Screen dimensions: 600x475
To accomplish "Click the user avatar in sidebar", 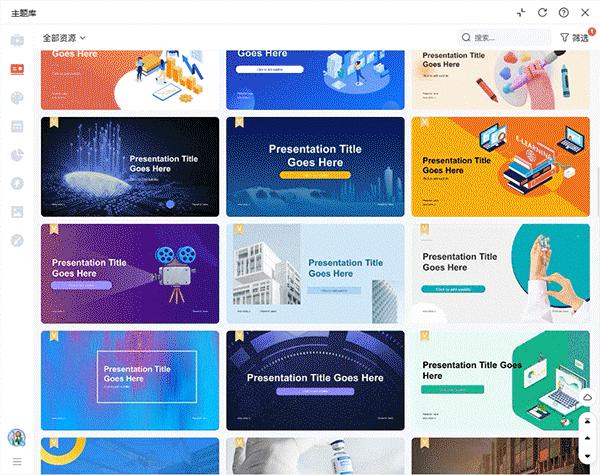I will (17, 437).
